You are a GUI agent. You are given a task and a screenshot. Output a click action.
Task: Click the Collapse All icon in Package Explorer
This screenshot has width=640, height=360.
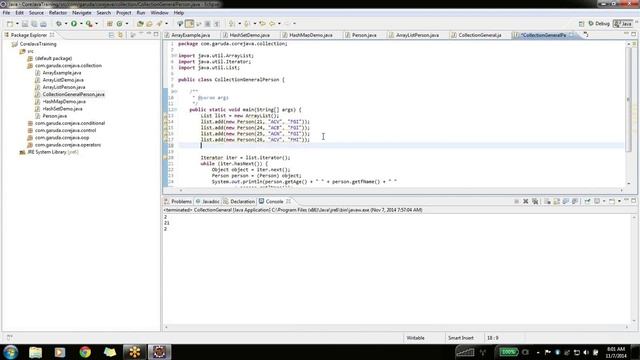pos(111,35)
